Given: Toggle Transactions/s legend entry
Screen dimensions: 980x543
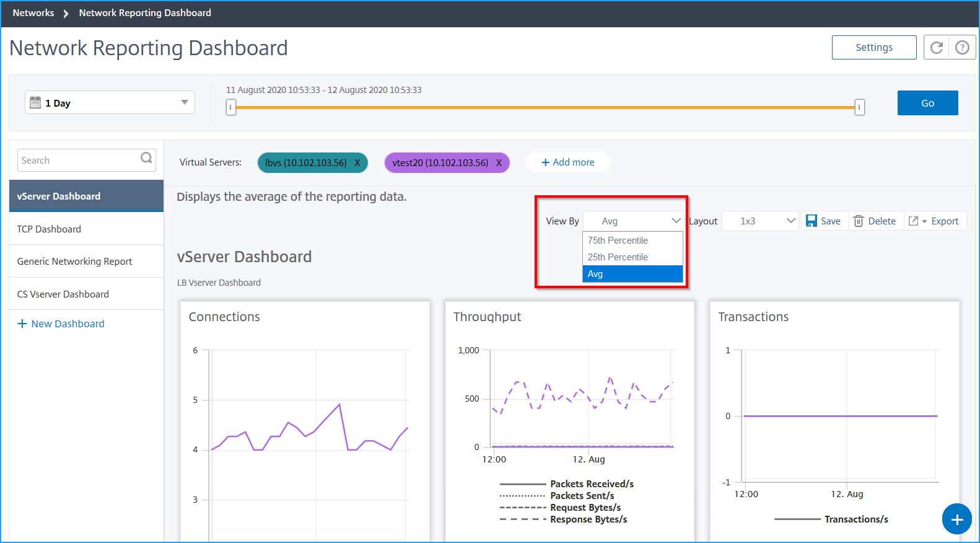Looking at the screenshot, I should point(831,519).
